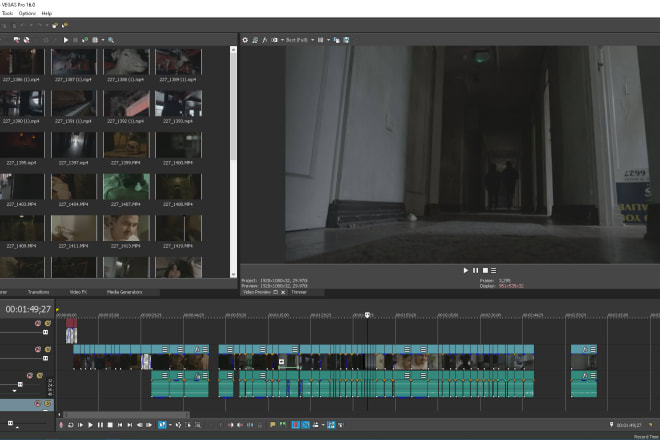The height and width of the screenshot is (440, 660).
Task: Switch to the Video FX tab
Action: [x=78, y=292]
